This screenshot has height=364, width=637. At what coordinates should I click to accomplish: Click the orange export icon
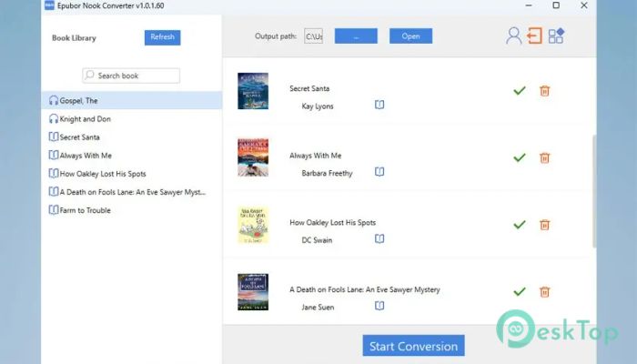click(535, 35)
